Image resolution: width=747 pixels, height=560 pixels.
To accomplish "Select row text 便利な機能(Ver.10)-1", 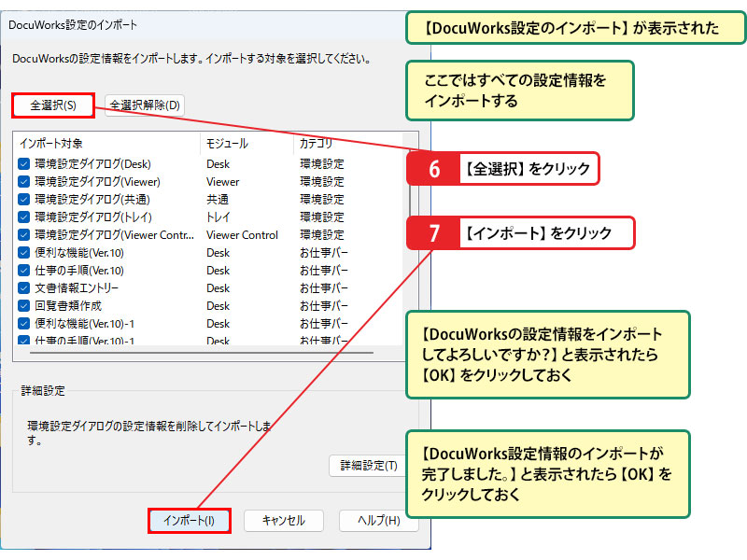I will click(x=84, y=324).
